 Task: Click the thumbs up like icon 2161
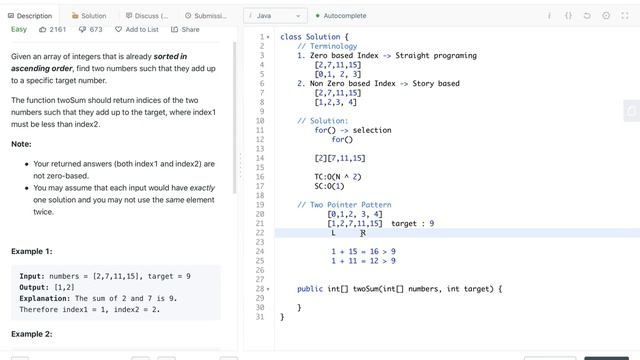click(42, 29)
